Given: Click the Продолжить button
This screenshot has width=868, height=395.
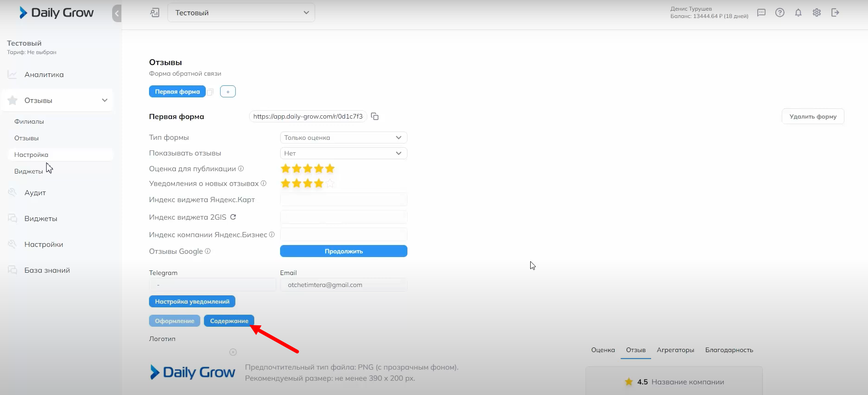Looking at the screenshot, I should [343, 251].
